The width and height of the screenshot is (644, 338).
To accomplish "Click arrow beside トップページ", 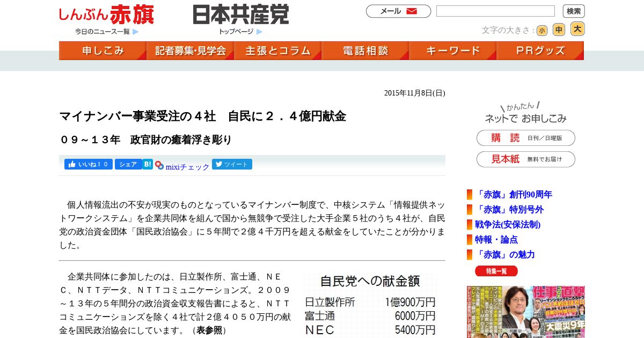I will click(259, 32).
